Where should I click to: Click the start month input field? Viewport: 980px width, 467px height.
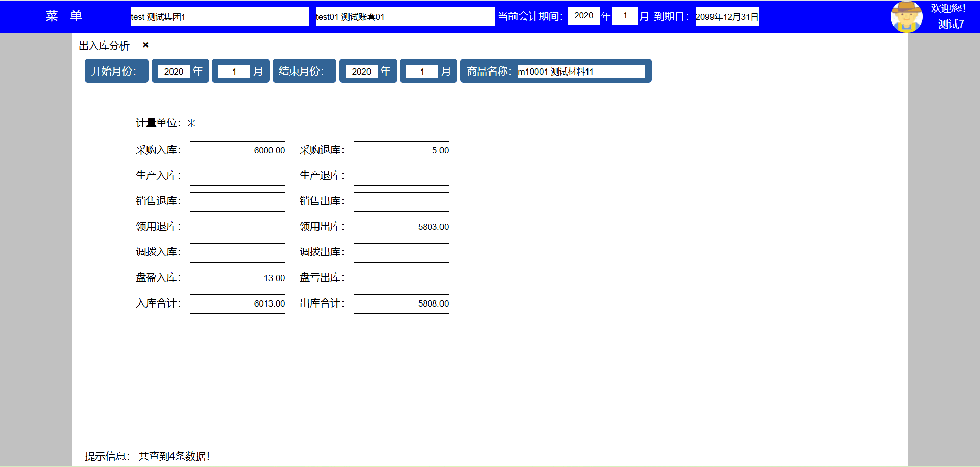pyautogui.click(x=234, y=72)
